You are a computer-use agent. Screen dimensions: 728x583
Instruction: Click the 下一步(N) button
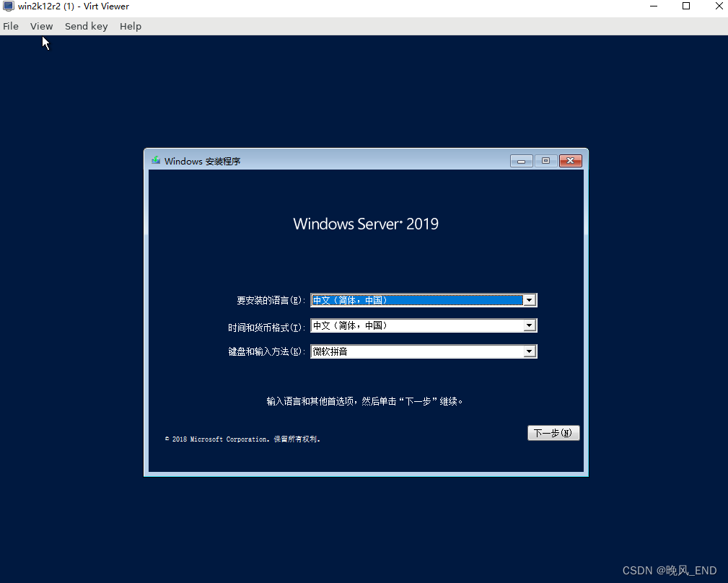(x=553, y=432)
